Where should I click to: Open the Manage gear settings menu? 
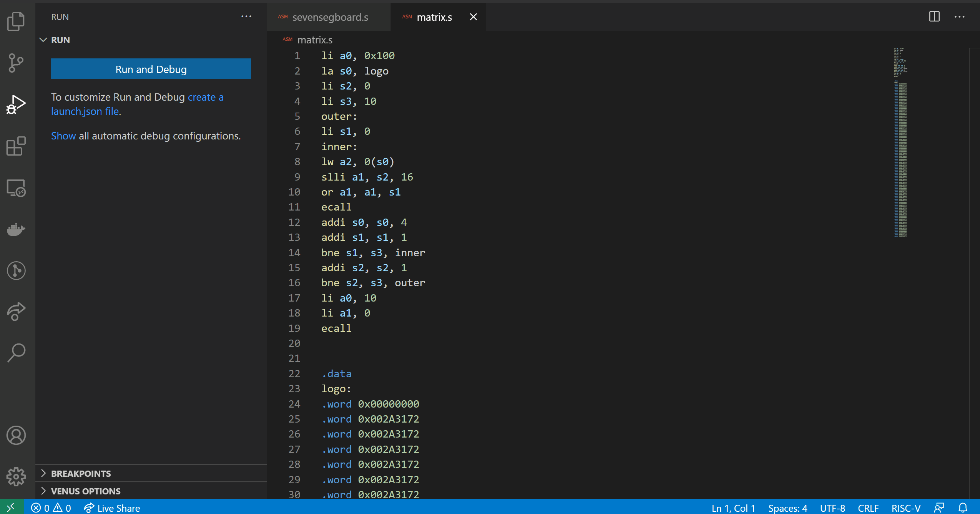click(16, 477)
